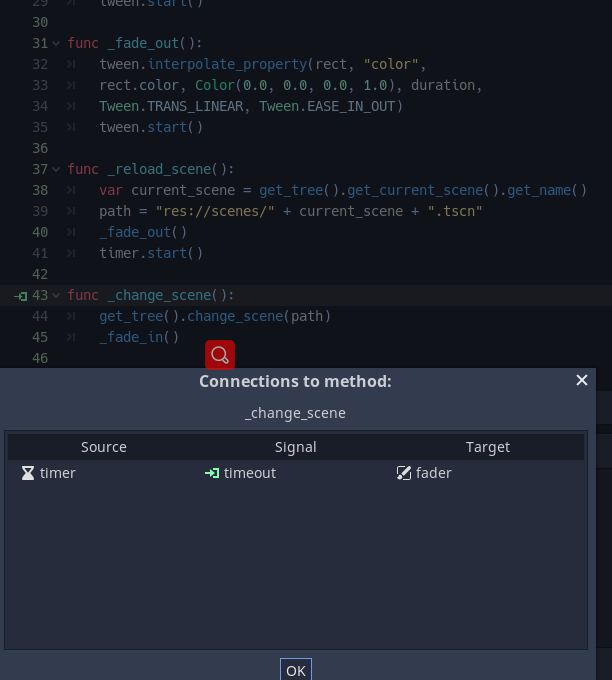Select the timer source entry
Viewport: 612px width, 680px height.
[x=58, y=473]
